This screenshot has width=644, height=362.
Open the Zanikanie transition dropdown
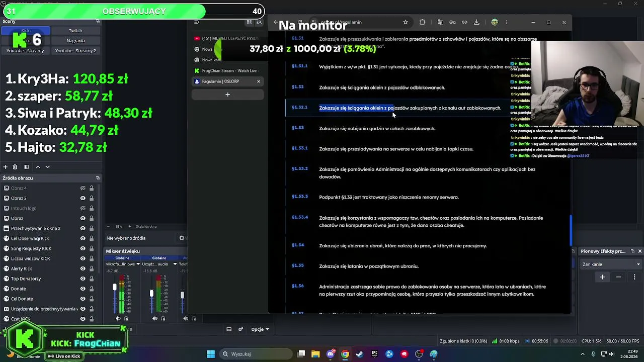[x=611, y=264]
